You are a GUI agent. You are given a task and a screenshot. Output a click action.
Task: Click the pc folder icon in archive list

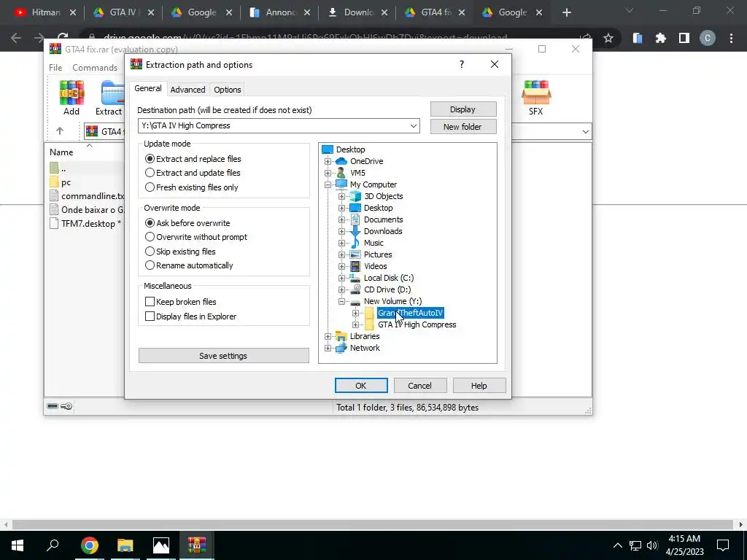(x=54, y=182)
